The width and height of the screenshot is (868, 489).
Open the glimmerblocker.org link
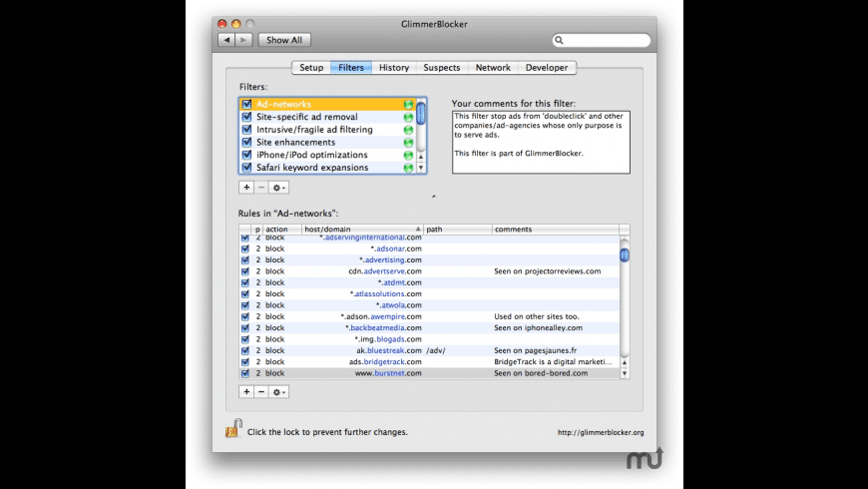(601, 432)
